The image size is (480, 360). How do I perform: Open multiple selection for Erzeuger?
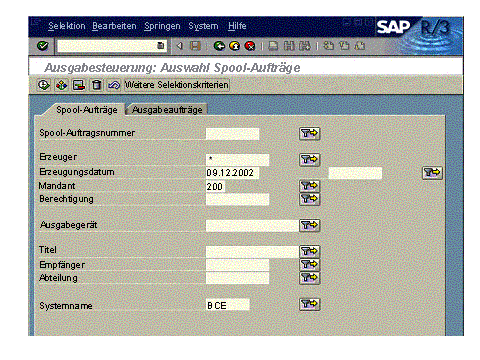(x=309, y=159)
